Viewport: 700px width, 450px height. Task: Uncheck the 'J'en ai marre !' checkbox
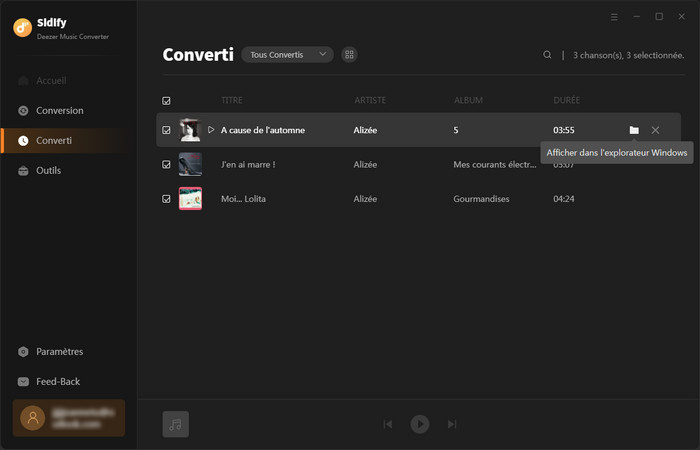click(x=166, y=165)
